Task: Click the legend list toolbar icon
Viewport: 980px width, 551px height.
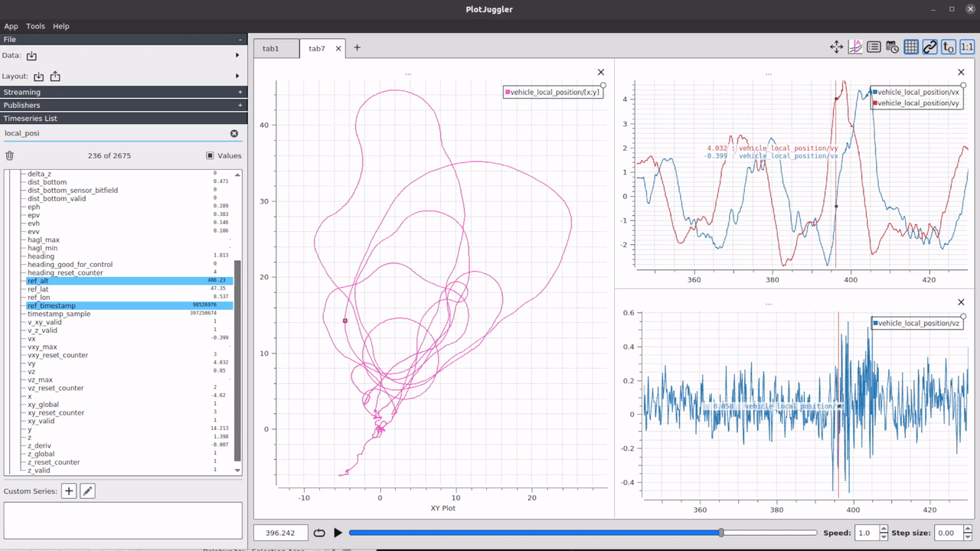Action: (874, 47)
